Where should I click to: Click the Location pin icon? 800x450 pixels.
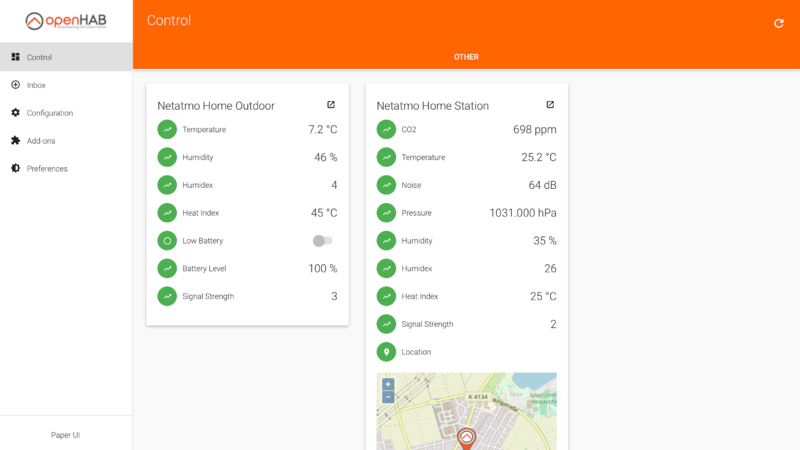[386, 352]
